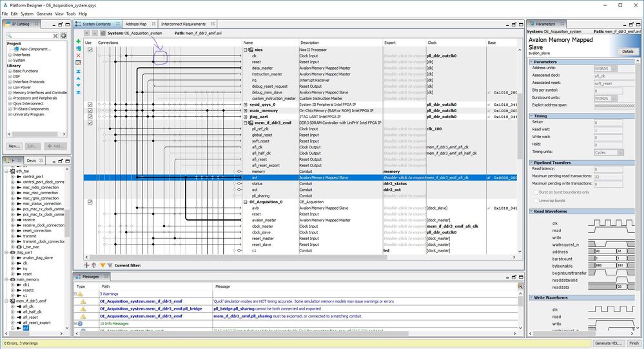644x349 pixels.
Task: Toggle the Use checkbox for main_memory
Action: coord(90,110)
